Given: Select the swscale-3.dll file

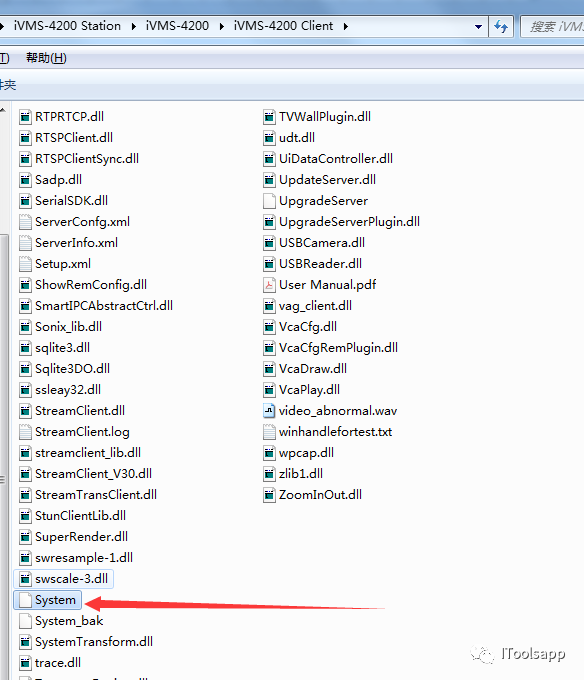Looking at the screenshot, I should (64, 579).
